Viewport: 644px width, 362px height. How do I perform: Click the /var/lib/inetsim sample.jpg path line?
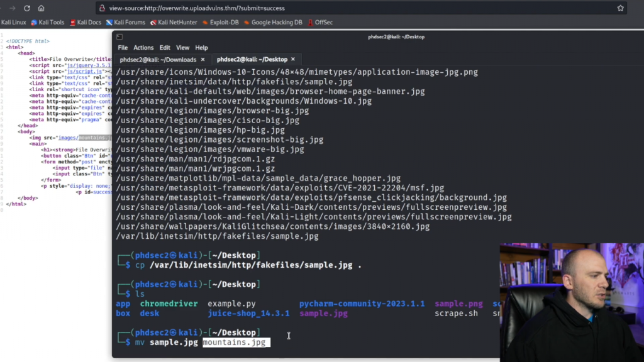(x=217, y=236)
